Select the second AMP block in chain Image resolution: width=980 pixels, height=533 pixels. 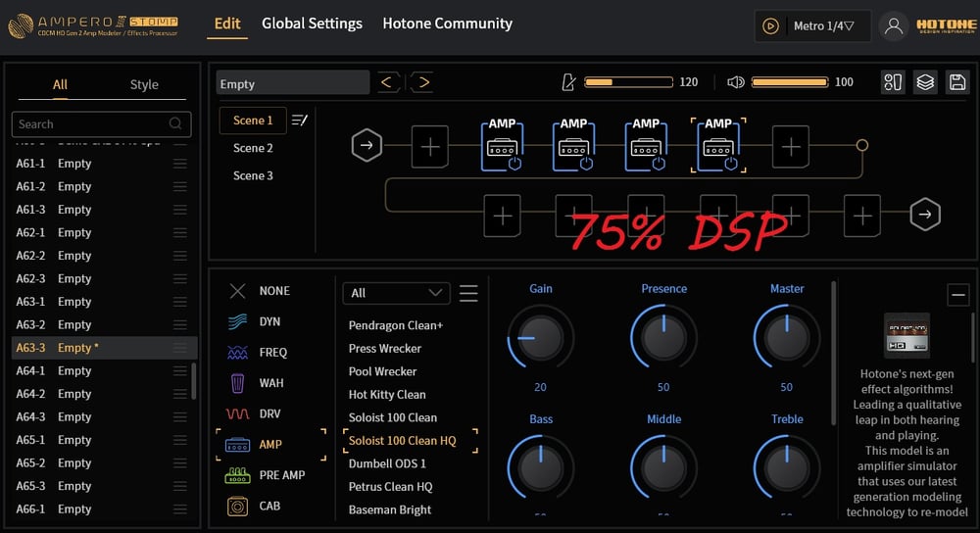(573, 145)
